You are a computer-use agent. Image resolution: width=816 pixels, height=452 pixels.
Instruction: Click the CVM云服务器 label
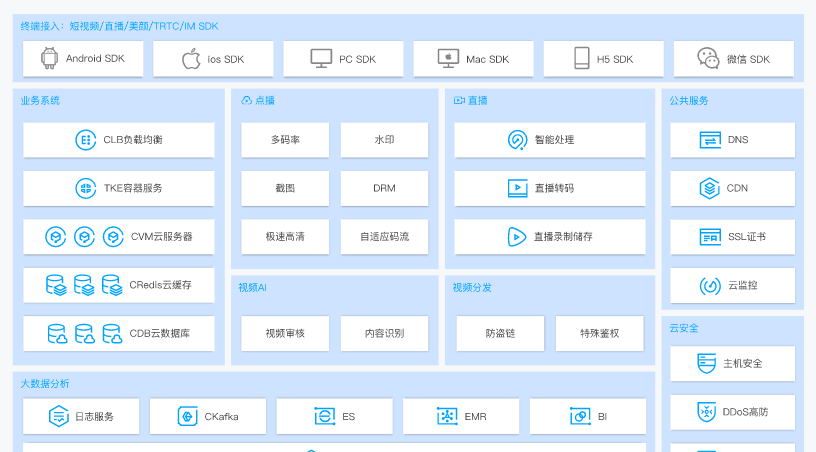click(x=161, y=237)
